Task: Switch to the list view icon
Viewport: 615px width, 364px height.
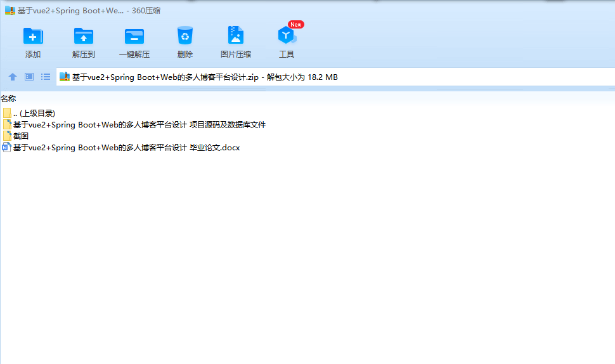Action: (x=46, y=77)
